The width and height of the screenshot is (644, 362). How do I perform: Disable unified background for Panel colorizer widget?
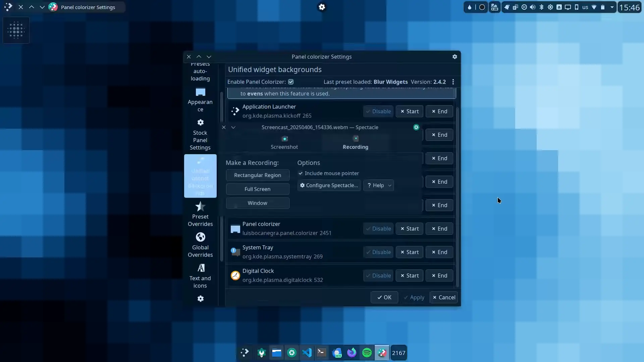tap(378, 229)
